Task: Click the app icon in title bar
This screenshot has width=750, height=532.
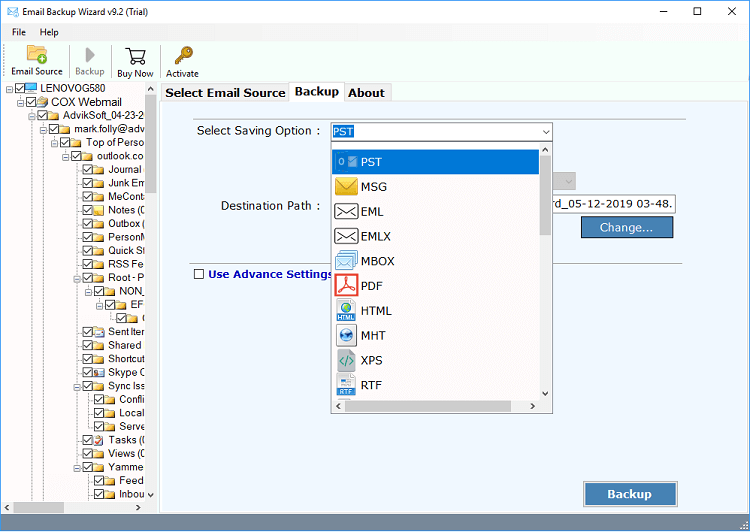Action: point(13,11)
